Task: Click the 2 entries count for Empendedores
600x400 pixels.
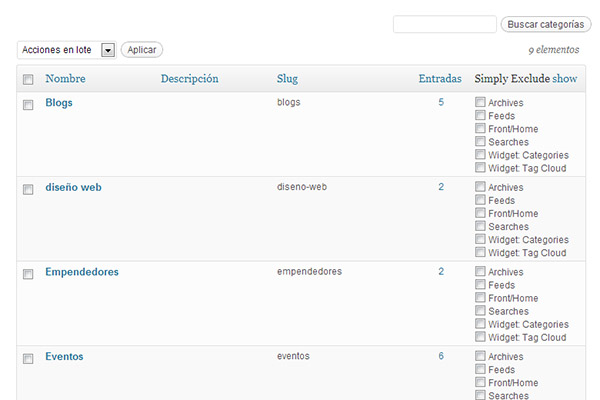Action: [441, 271]
